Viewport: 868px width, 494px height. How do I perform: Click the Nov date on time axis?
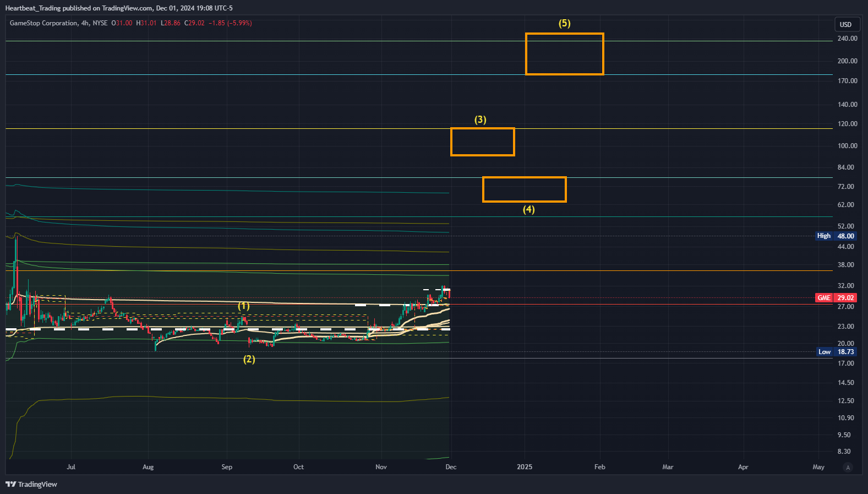381,467
